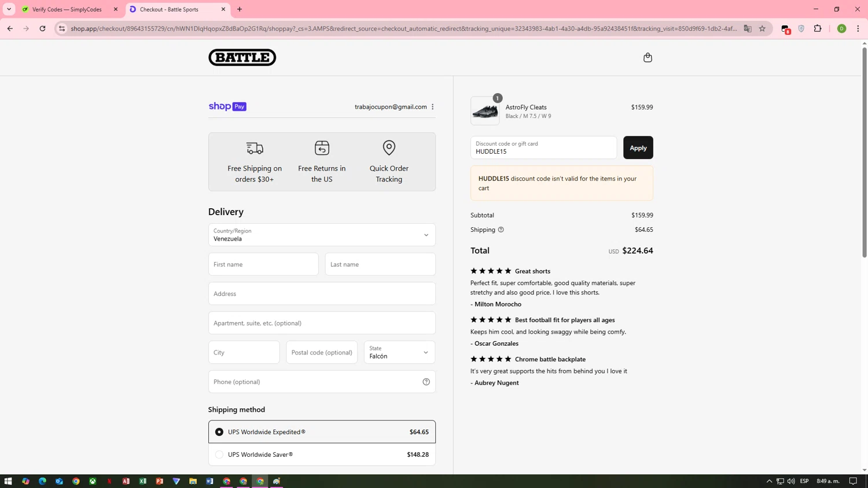Viewport: 868px width, 488px height.
Task: Open a new browser tab
Action: (240, 9)
